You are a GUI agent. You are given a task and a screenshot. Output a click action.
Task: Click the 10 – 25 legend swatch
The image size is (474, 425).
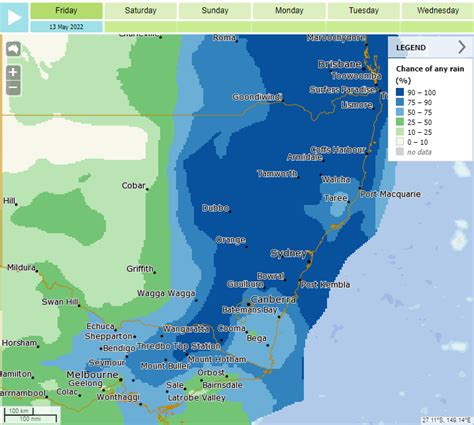(x=400, y=132)
